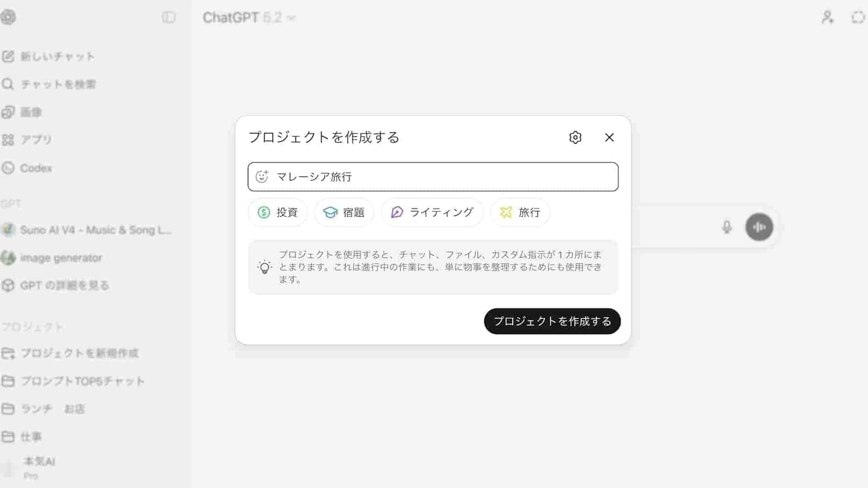Open チャットを検索 search
Viewport: 868px width, 488px height.
click(x=49, y=84)
